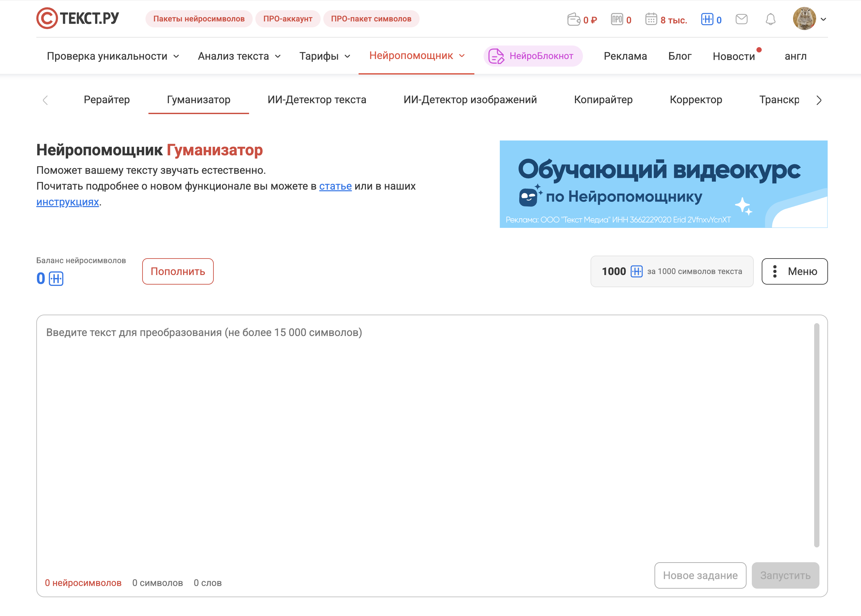Open the Меню button
The image size is (861, 616).
pyautogui.click(x=795, y=272)
